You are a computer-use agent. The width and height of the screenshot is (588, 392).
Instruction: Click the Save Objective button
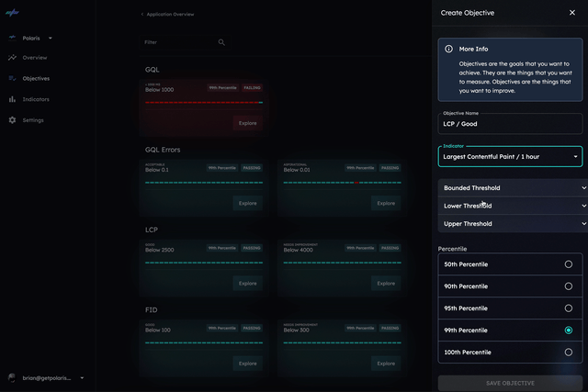tap(510, 383)
